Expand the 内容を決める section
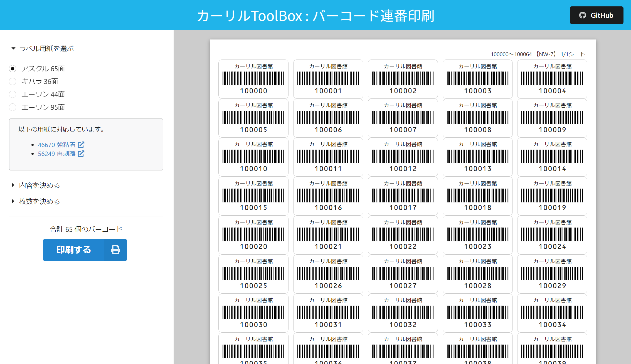Image resolution: width=631 pixels, height=364 pixels. pyautogui.click(x=39, y=185)
